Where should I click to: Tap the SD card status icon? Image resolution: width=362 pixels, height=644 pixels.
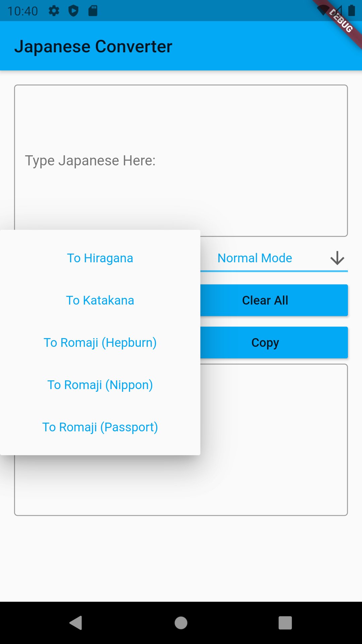[93, 11]
